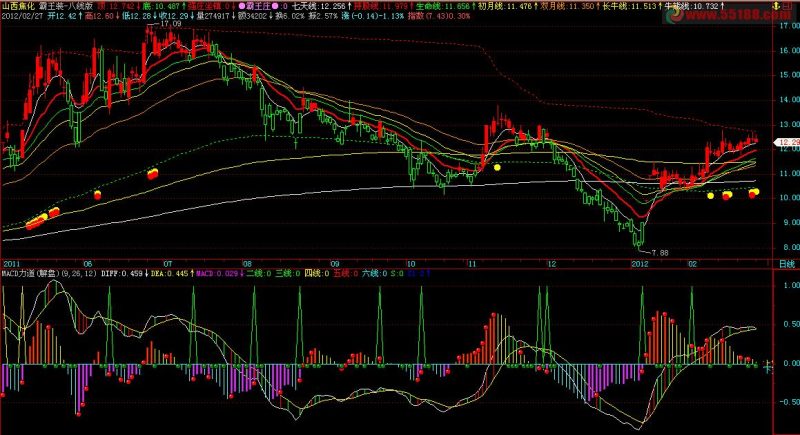Click the 17.09 high price annotation
Screen dimensions: 800x435
(x=170, y=23)
